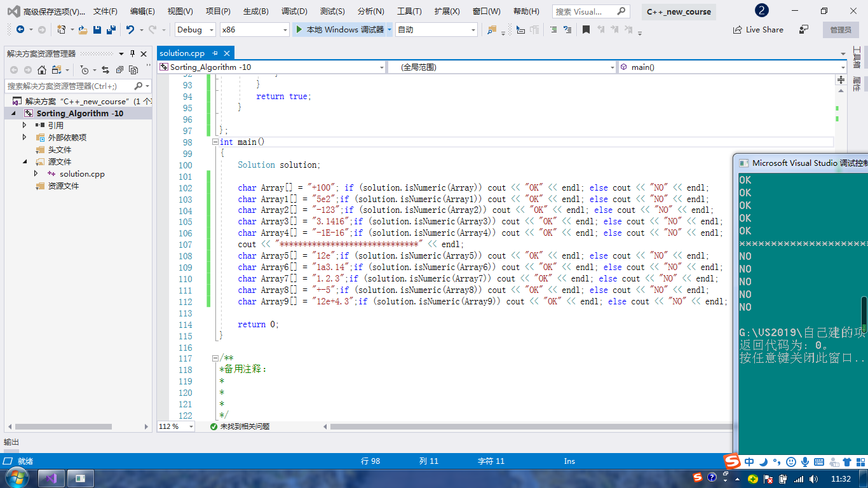
Task: Expand the solution.cpp tree node
Action: click(x=36, y=173)
